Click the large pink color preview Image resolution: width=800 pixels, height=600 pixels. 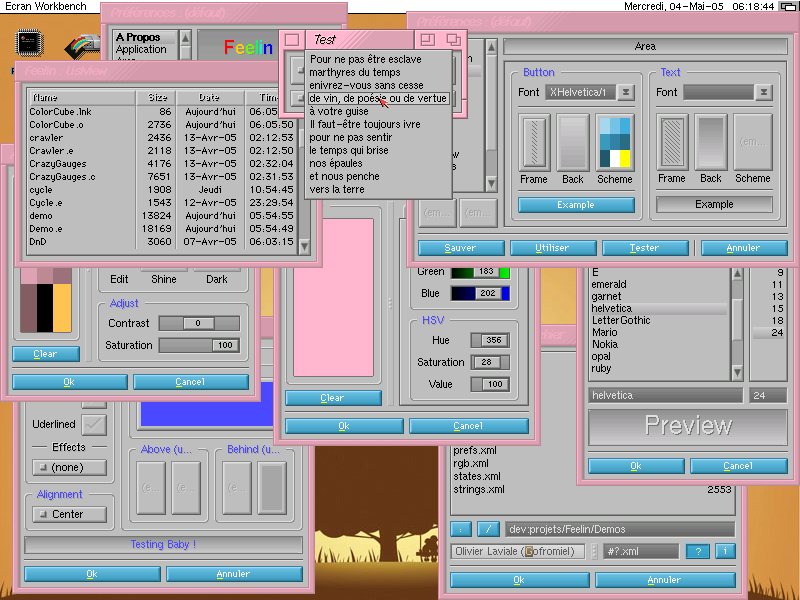coord(334,298)
